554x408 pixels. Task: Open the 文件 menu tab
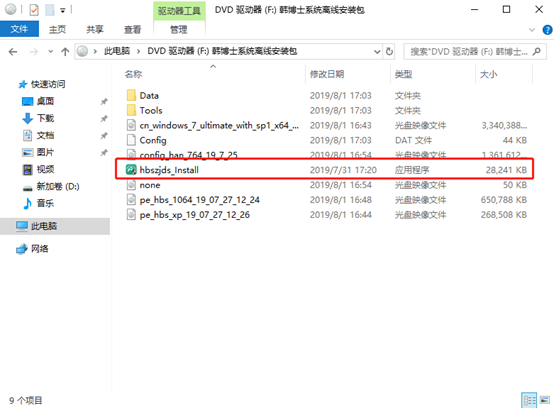19,29
